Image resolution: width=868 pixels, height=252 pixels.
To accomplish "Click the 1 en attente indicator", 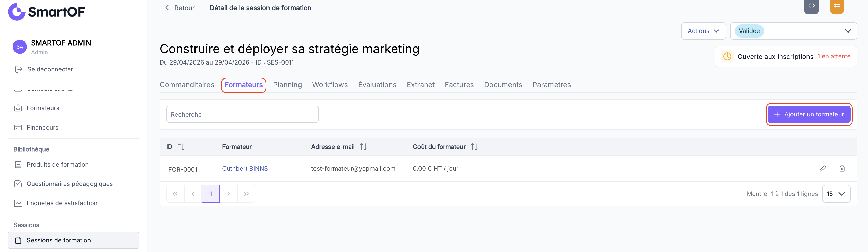I will 834,57.
